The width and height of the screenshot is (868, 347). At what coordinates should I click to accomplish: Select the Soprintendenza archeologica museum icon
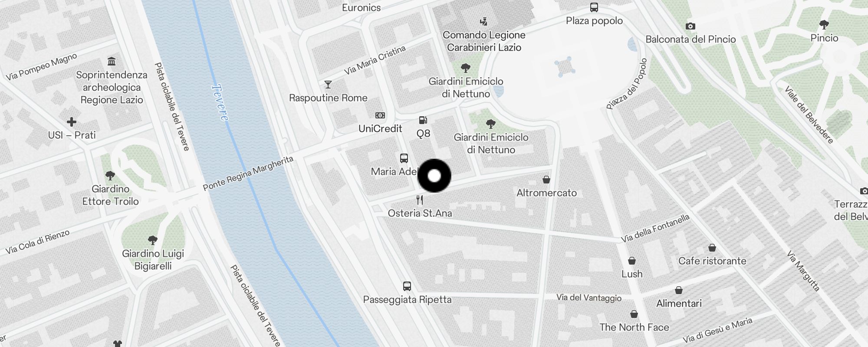tap(112, 62)
